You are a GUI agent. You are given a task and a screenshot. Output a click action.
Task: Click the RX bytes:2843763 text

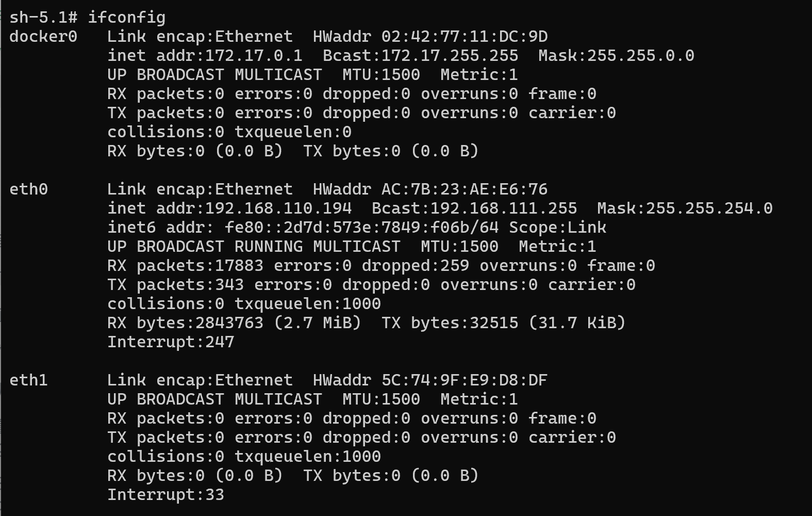coord(186,323)
